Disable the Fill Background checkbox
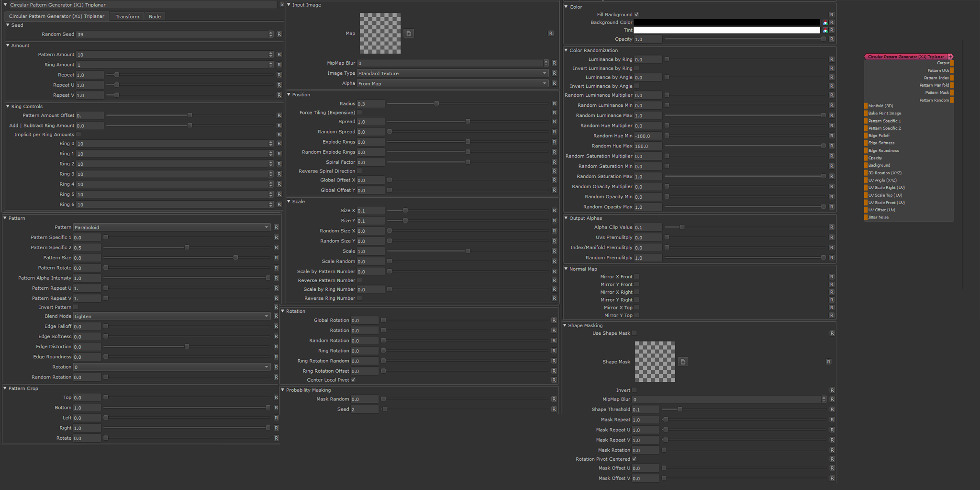980x490 pixels. coord(636,14)
